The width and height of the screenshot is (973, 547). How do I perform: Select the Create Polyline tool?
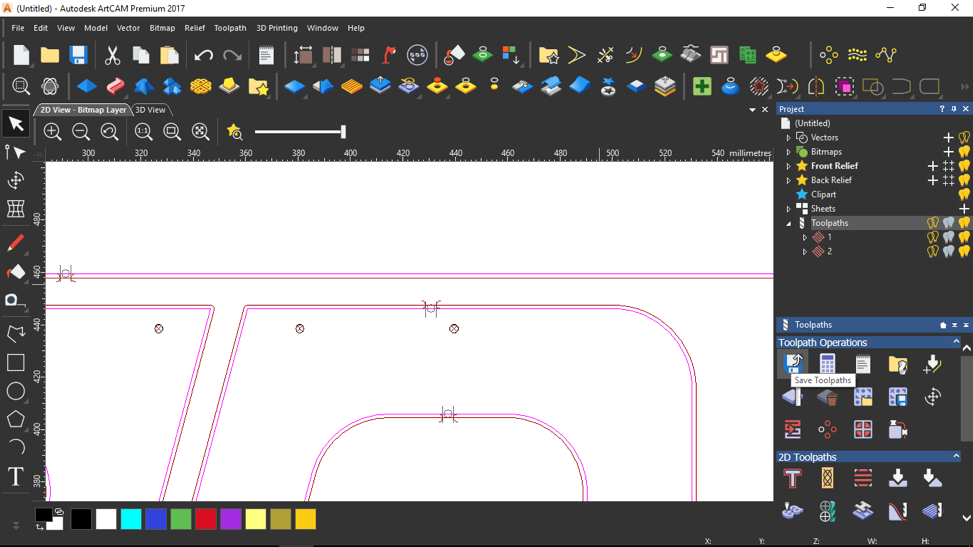16,333
